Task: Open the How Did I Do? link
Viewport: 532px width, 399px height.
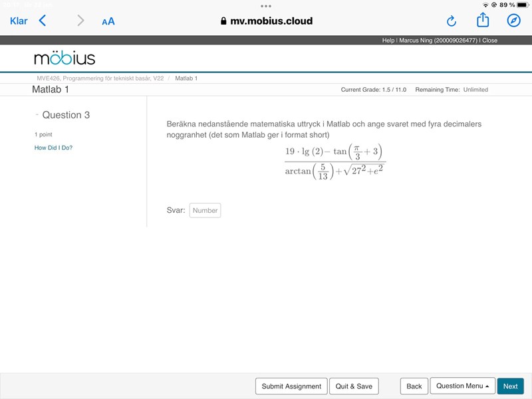Action: point(53,148)
